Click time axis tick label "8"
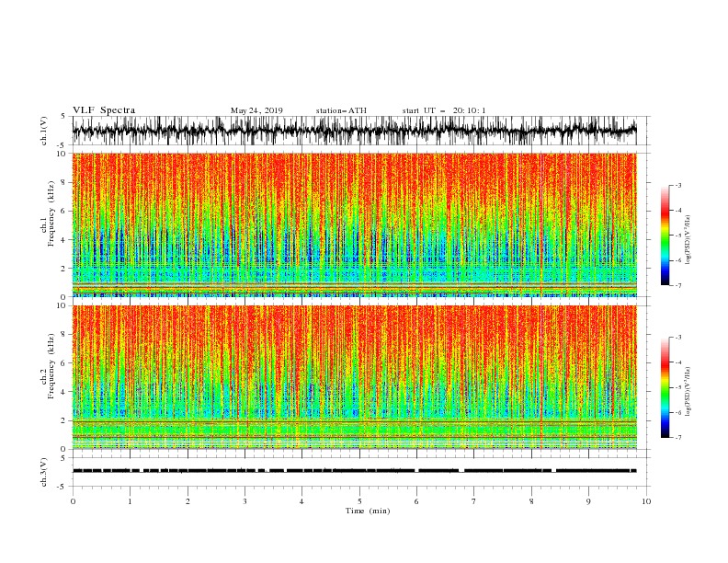The image size is (728, 563). [x=531, y=501]
